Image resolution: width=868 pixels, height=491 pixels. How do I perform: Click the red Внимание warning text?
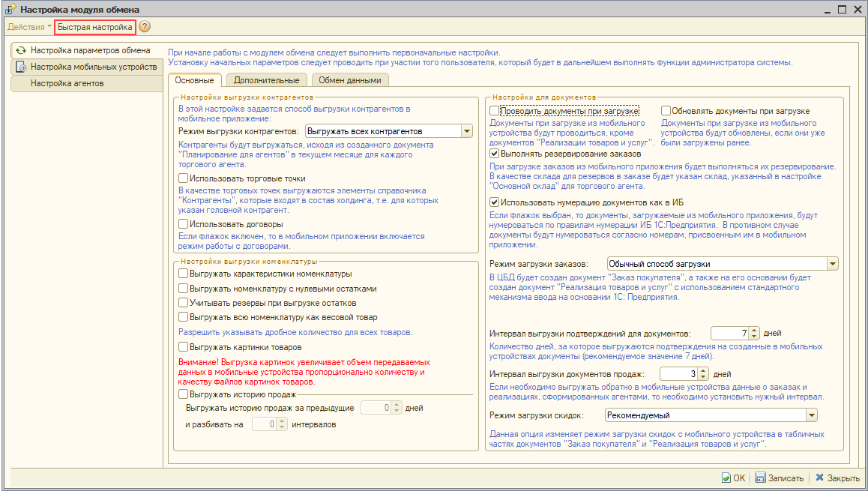(x=304, y=372)
